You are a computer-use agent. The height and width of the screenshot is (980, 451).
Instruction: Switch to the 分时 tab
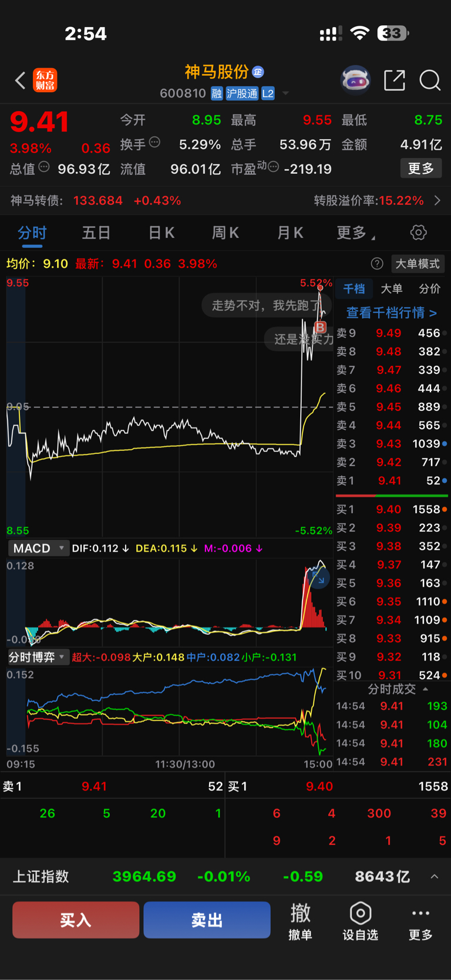pyautogui.click(x=32, y=233)
